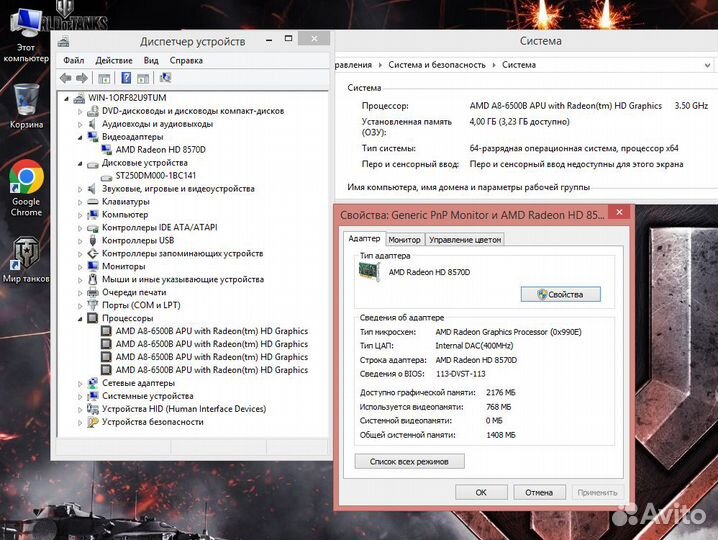Select the Очереди печати printer icon
The width and height of the screenshot is (718, 540).
pyautogui.click(x=93, y=292)
